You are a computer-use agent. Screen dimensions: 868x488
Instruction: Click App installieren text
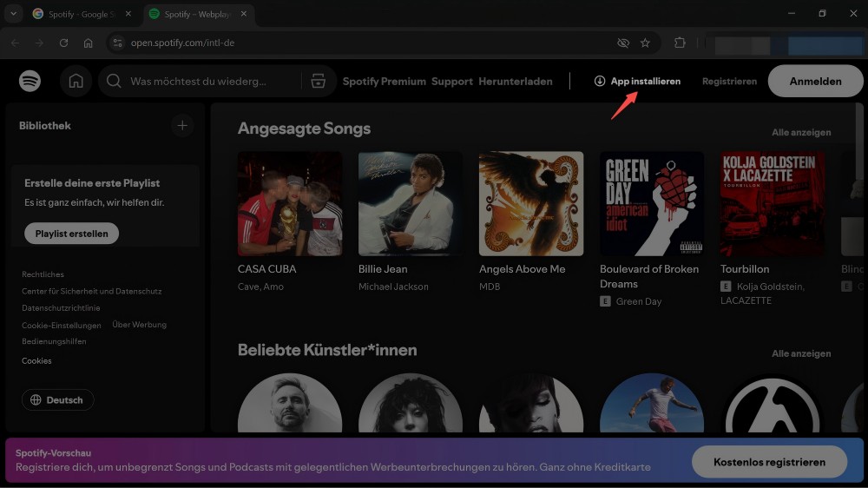tap(646, 82)
